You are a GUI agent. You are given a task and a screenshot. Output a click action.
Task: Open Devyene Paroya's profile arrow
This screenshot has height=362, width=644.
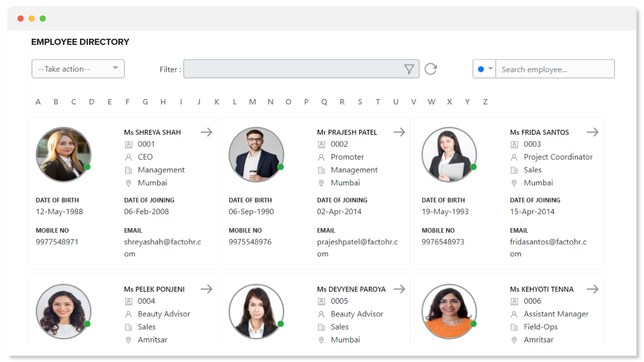pos(399,289)
